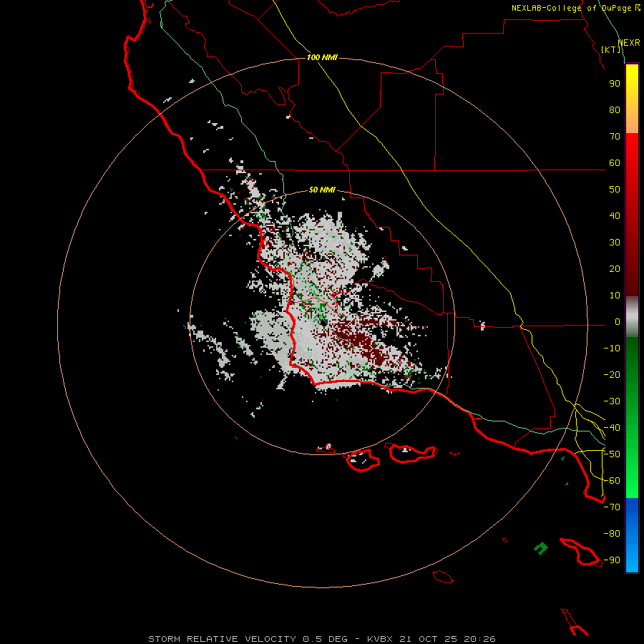The height and width of the screenshot is (644, 644).
Task: Pick the light blue bottom segment of the color bar
Action: coord(632,559)
